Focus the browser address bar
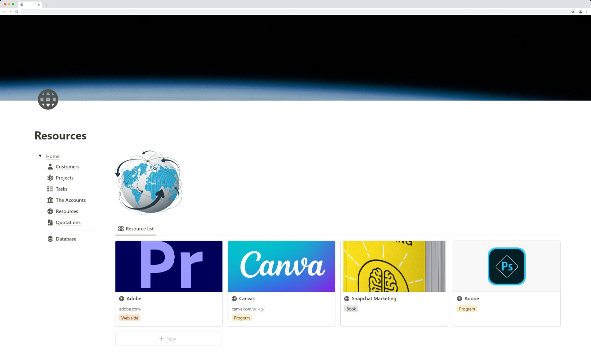The height and width of the screenshot is (364, 591). [x=295, y=11]
